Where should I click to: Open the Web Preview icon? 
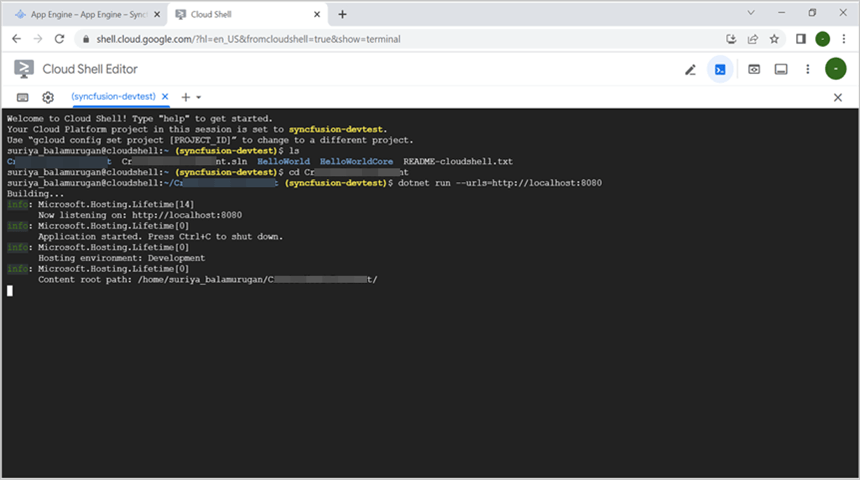pos(754,70)
